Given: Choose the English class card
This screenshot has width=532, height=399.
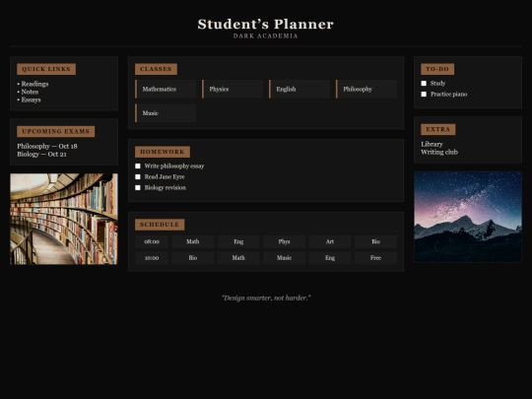Looking at the screenshot, I should 299,90.
